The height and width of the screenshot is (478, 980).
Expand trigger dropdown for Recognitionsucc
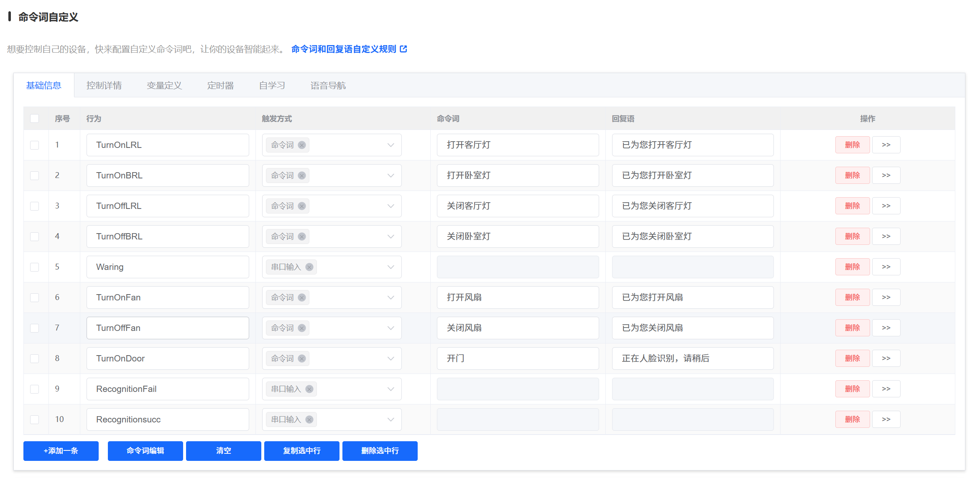click(390, 420)
